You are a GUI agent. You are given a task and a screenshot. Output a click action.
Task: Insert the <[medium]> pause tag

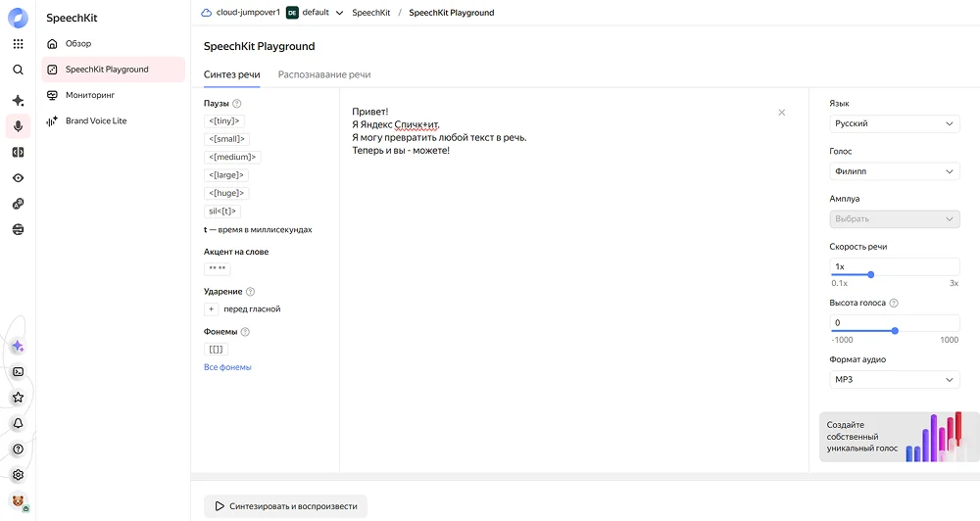[232, 158]
